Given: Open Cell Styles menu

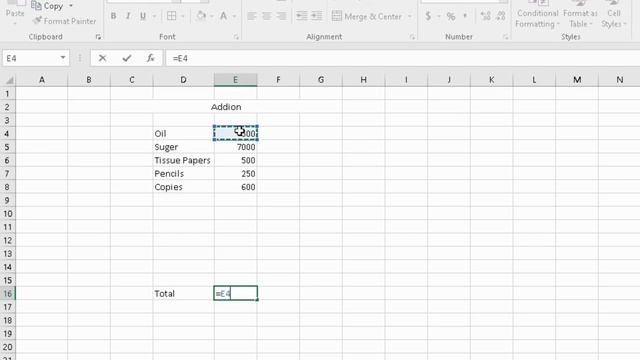Looking at the screenshot, I should (613, 15).
